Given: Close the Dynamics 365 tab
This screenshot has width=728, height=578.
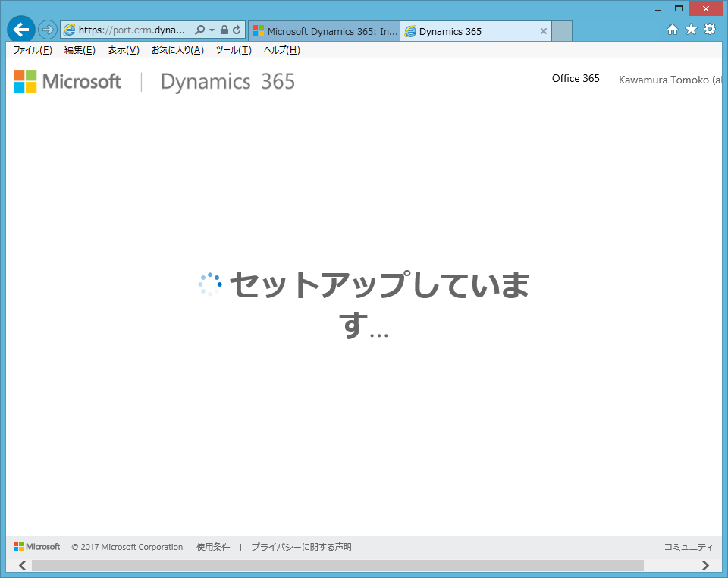Looking at the screenshot, I should click(543, 31).
